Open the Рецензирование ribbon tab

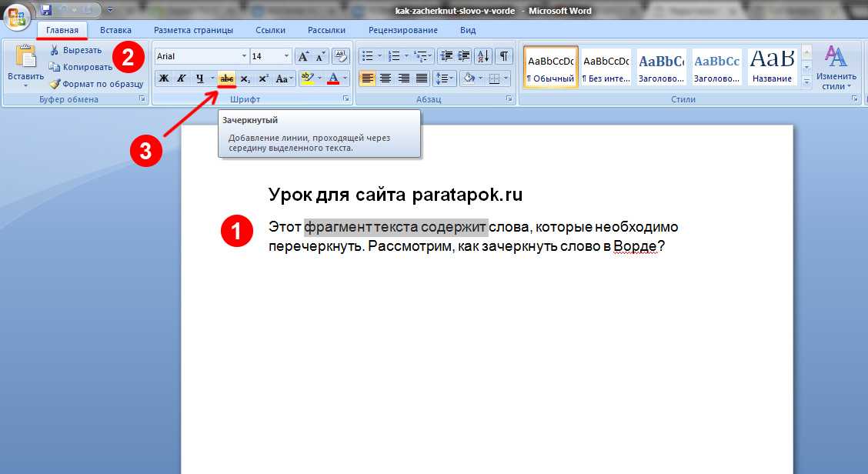[403, 30]
